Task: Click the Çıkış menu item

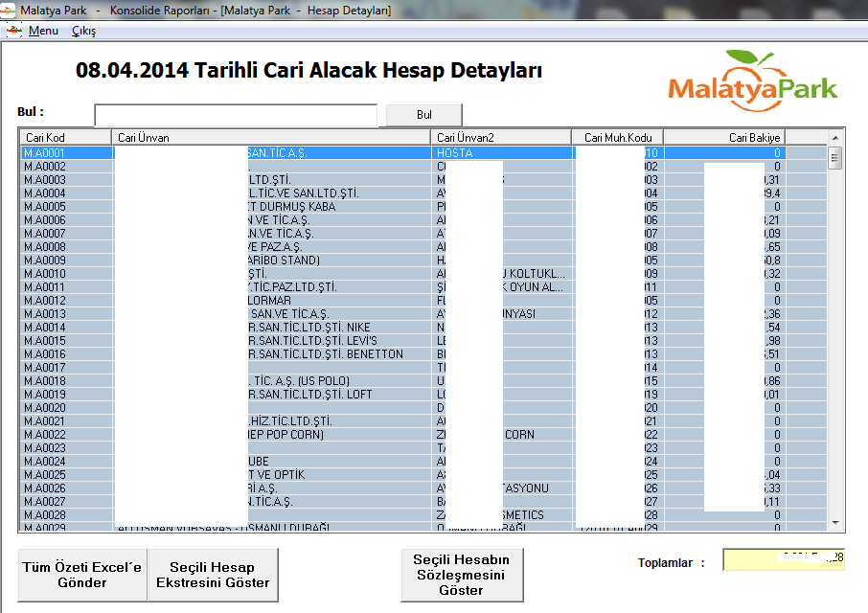Action: (x=83, y=31)
